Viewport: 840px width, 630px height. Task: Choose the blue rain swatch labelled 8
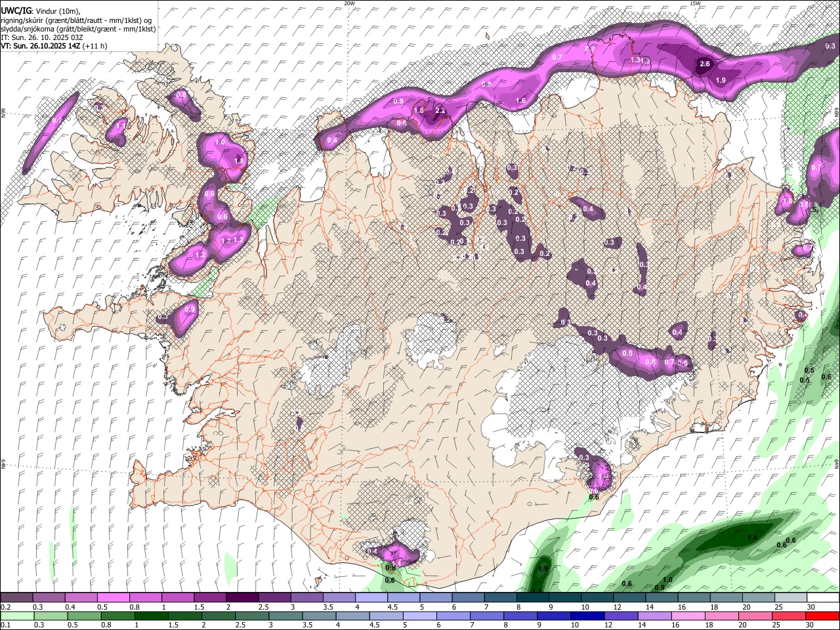tap(520, 616)
